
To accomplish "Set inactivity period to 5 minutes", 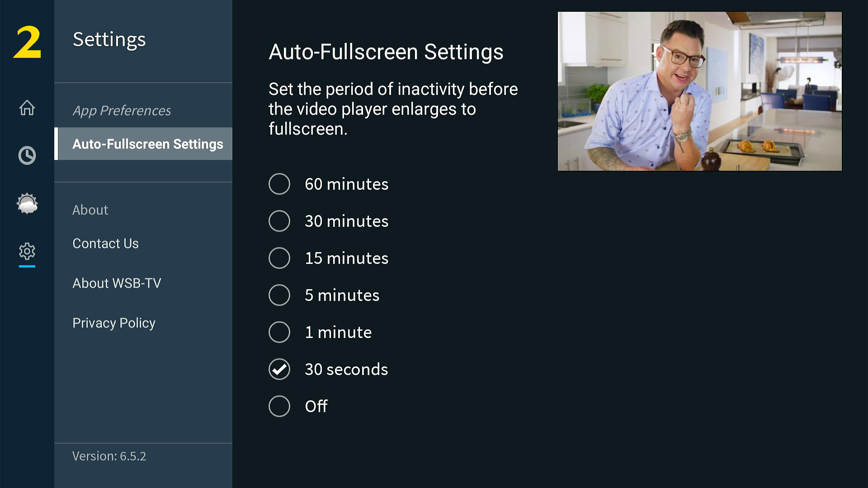I will click(279, 295).
